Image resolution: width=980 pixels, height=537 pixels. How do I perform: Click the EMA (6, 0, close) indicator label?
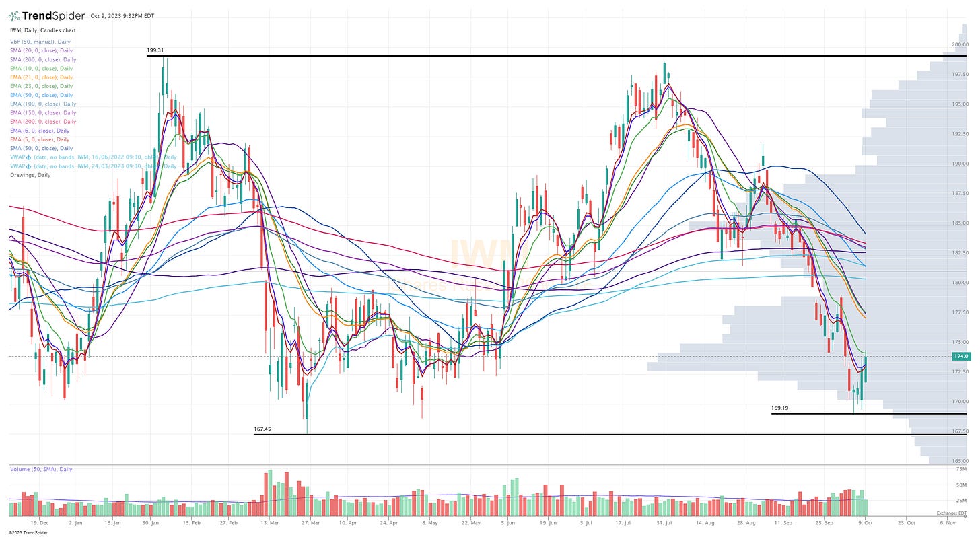40,131
